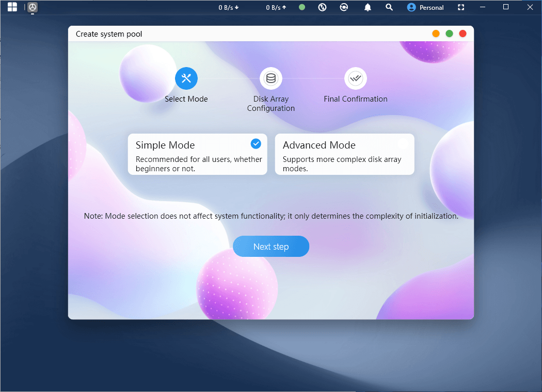This screenshot has height=392, width=542.
Task: Click the mode selection note text
Action: 271,216
